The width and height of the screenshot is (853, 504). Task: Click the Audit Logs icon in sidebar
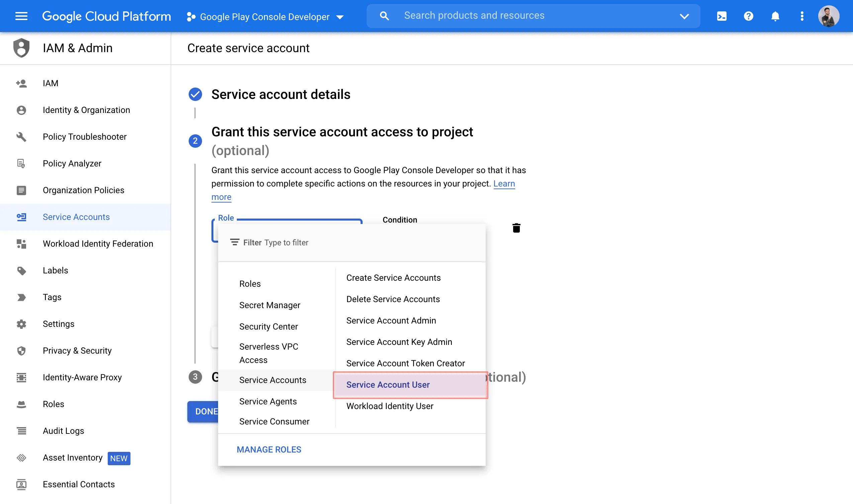click(x=22, y=431)
